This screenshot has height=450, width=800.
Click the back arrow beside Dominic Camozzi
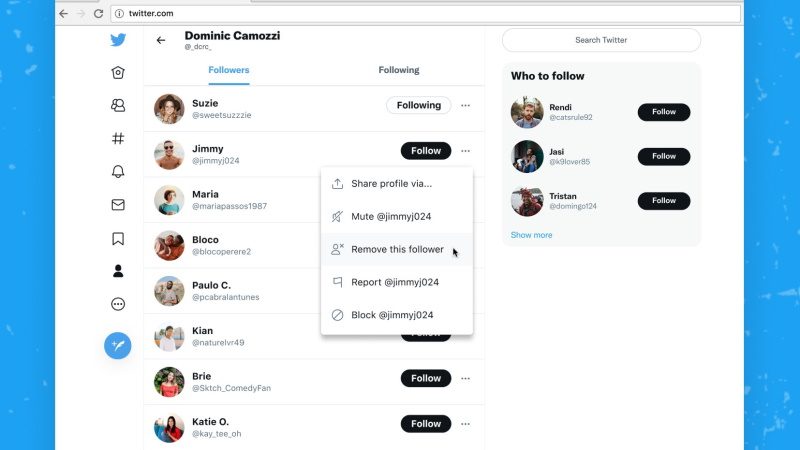[x=161, y=40]
